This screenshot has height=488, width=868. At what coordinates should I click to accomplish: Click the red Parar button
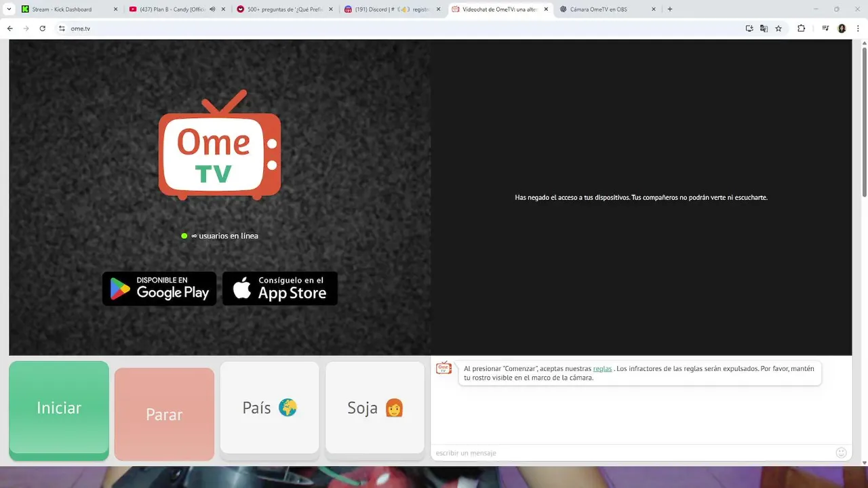pos(164,414)
